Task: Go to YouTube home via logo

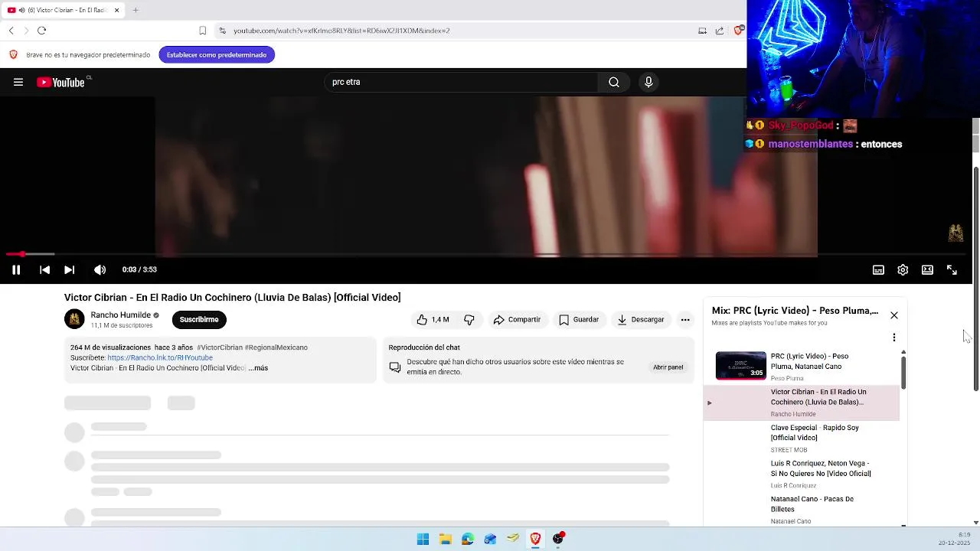Action: (x=60, y=82)
